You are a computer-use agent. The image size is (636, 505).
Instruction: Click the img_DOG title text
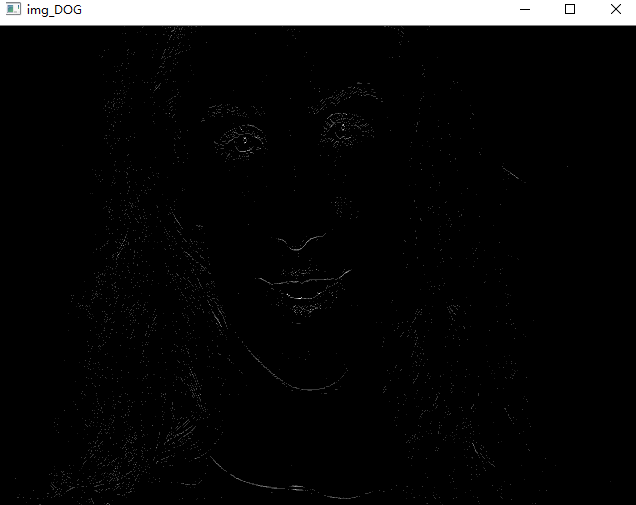pyautogui.click(x=54, y=9)
